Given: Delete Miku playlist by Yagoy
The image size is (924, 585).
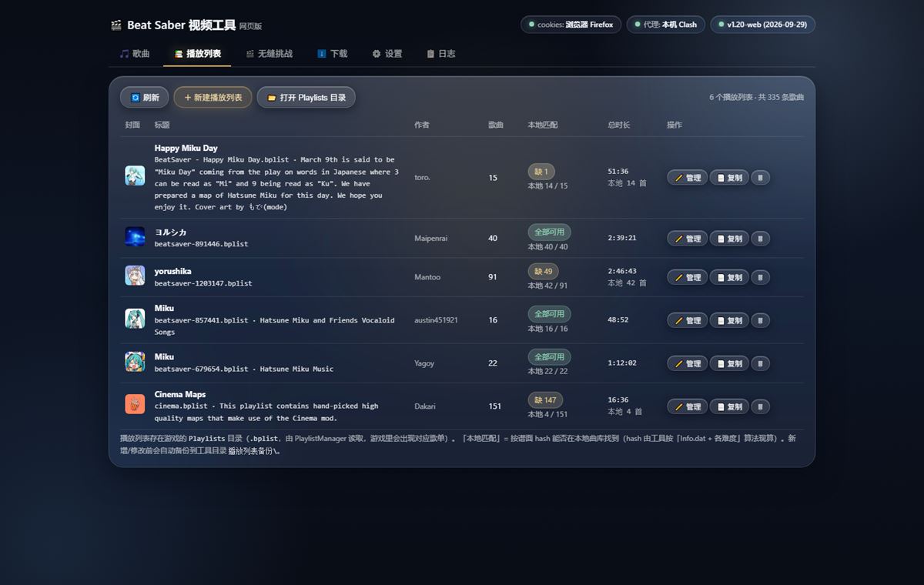Looking at the screenshot, I should [x=760, y=363].
